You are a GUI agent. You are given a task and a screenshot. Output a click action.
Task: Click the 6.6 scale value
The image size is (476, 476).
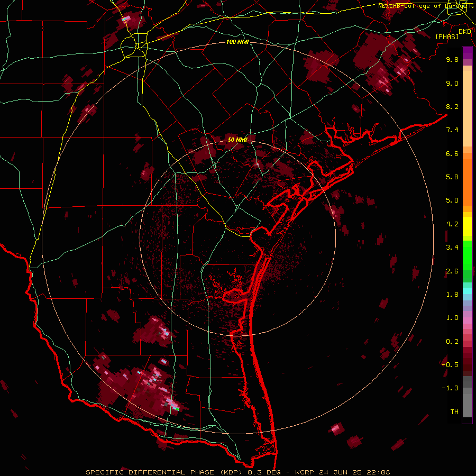(452, 153)
